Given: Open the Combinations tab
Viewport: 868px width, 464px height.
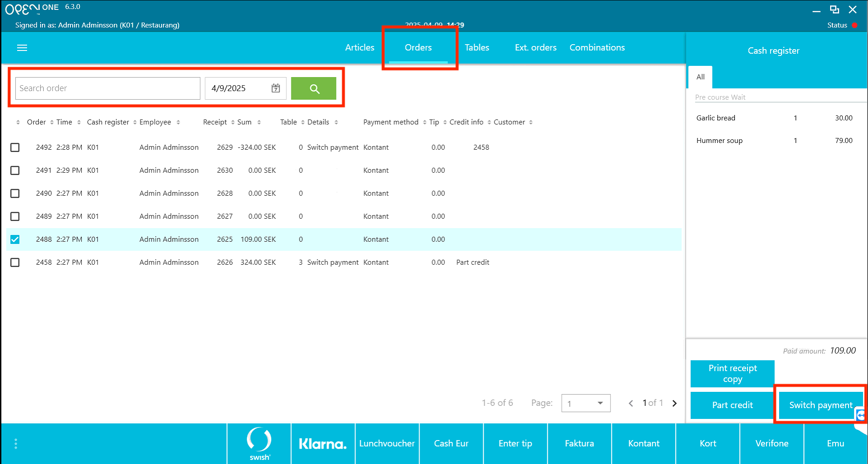Looking at the screenshot, I should [597, 48].
